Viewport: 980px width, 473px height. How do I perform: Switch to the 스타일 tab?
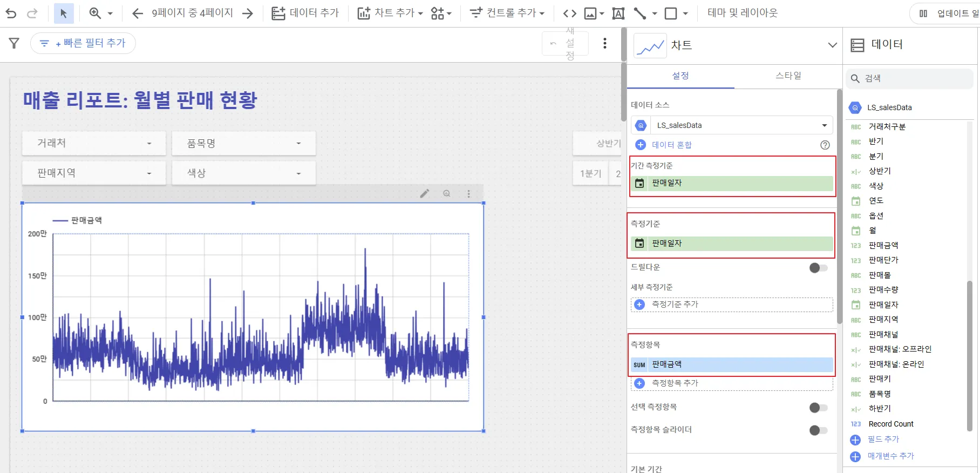point(788,76)
